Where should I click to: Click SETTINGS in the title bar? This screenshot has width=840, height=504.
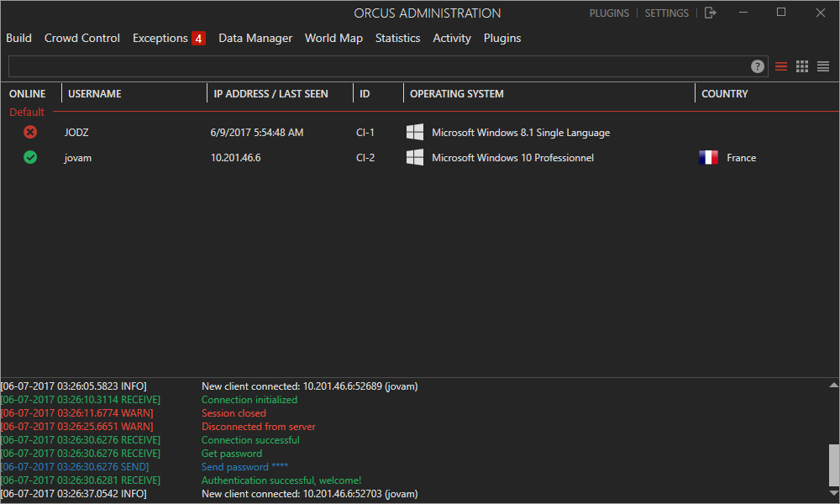[x=666, y=13]
